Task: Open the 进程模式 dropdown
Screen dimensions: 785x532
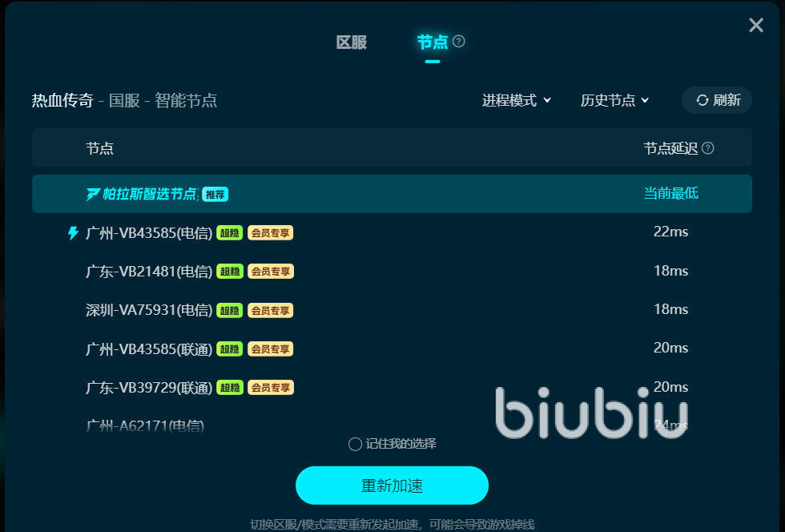Action: point(516,100)
